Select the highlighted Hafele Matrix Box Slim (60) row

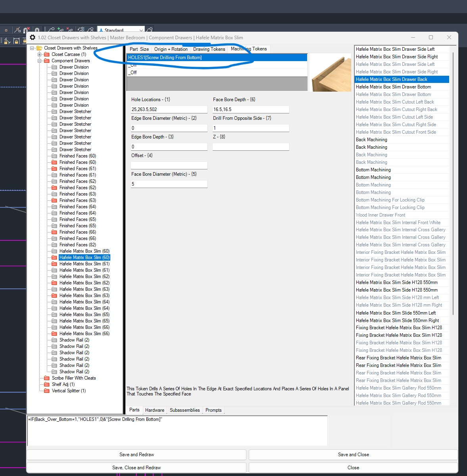tap(85, 257)
